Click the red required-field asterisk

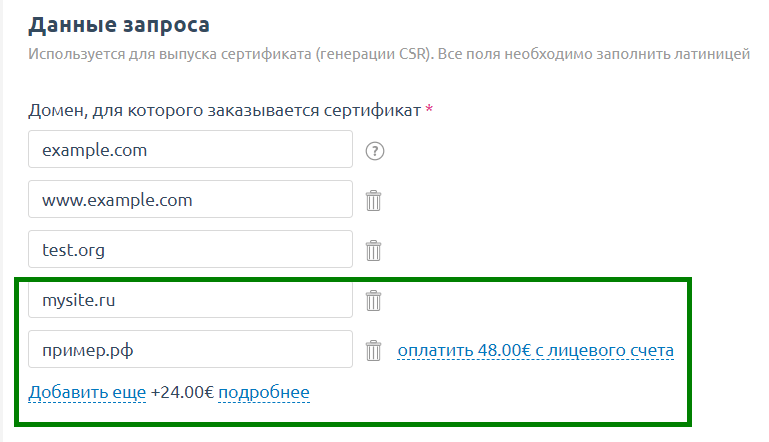click(x=429, y=108)
